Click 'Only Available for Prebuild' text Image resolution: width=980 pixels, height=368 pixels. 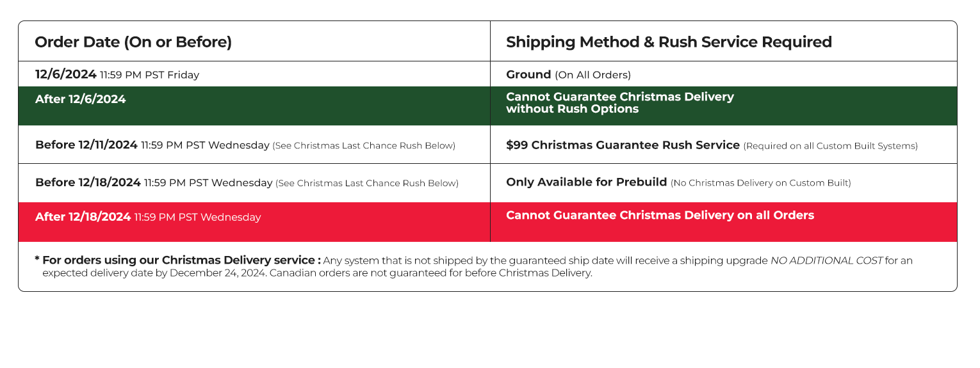pyautogui.click(x=586, y=182)
